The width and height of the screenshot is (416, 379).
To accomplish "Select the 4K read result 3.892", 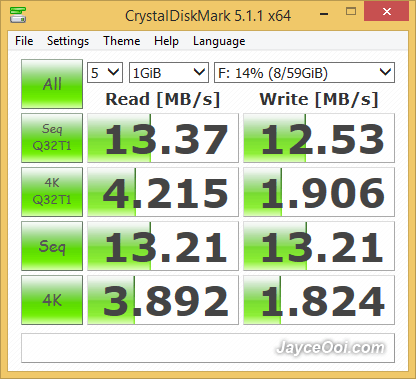I will (163, 300).
